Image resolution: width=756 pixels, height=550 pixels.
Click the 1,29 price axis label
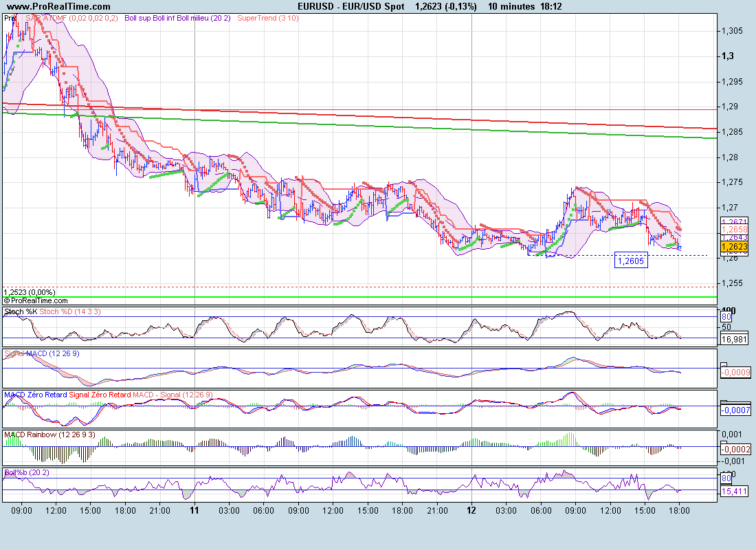(729, 107)
